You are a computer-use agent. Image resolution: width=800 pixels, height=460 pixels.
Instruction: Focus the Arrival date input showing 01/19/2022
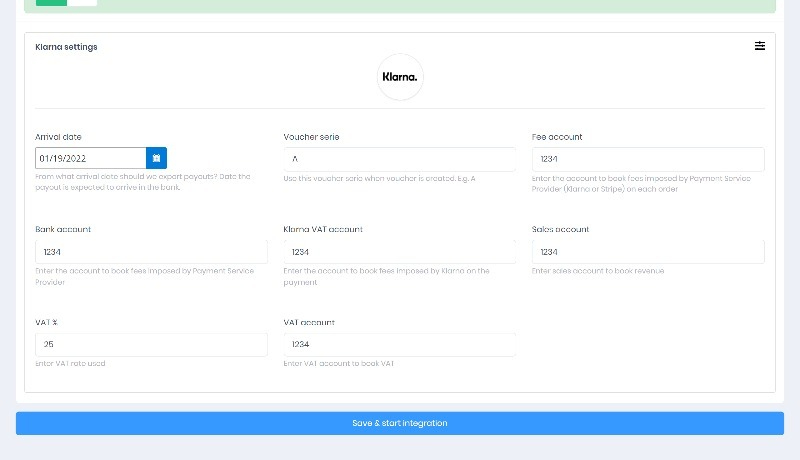[x=91, y=158]
